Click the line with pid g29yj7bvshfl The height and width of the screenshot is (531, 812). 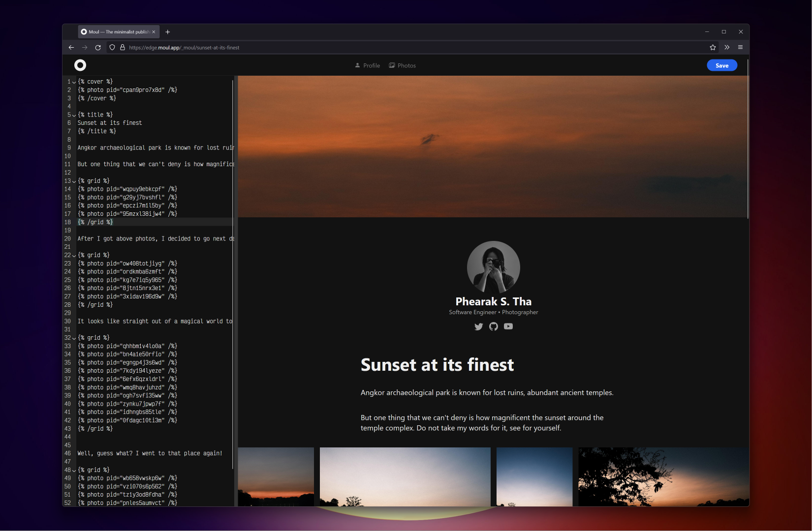(127, 197)
